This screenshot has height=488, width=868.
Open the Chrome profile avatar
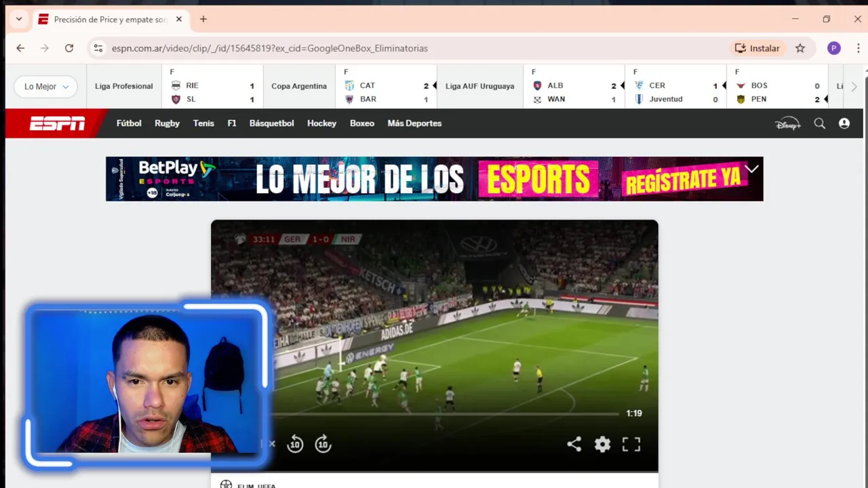pyautogui.click(x=834, y=48)
